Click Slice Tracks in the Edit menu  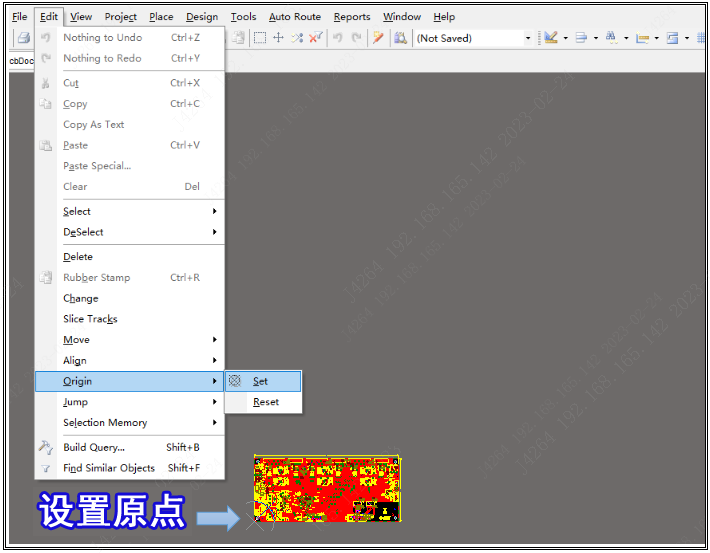[90, 319]
